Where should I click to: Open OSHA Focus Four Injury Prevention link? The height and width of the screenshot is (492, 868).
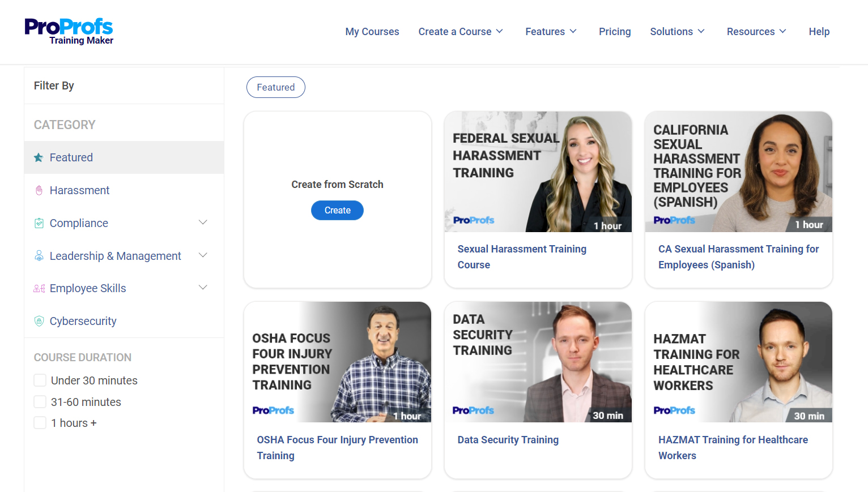[x=338, y=448]
